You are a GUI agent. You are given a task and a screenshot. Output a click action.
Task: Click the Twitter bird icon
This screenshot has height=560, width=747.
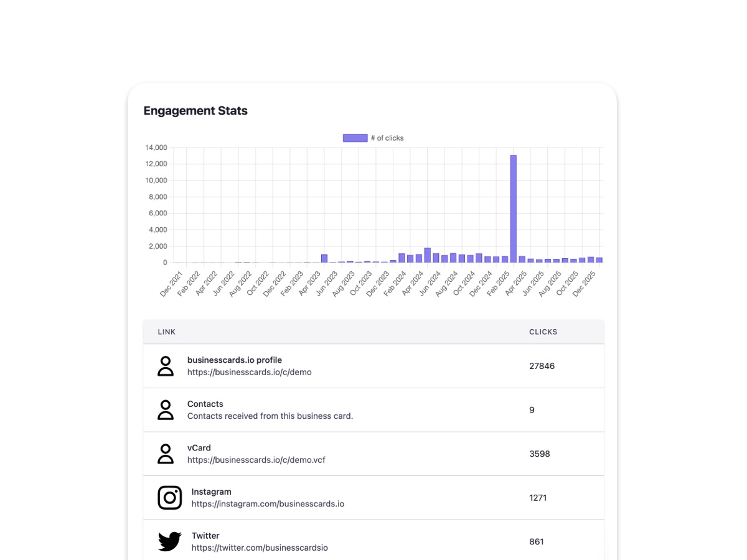pyautogui.click(x=169, y=541)
